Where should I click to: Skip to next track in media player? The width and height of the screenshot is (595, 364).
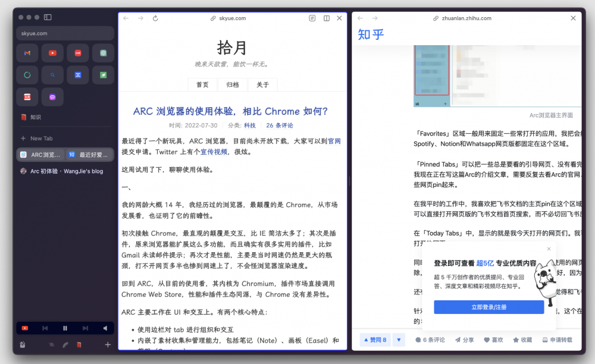85,328
